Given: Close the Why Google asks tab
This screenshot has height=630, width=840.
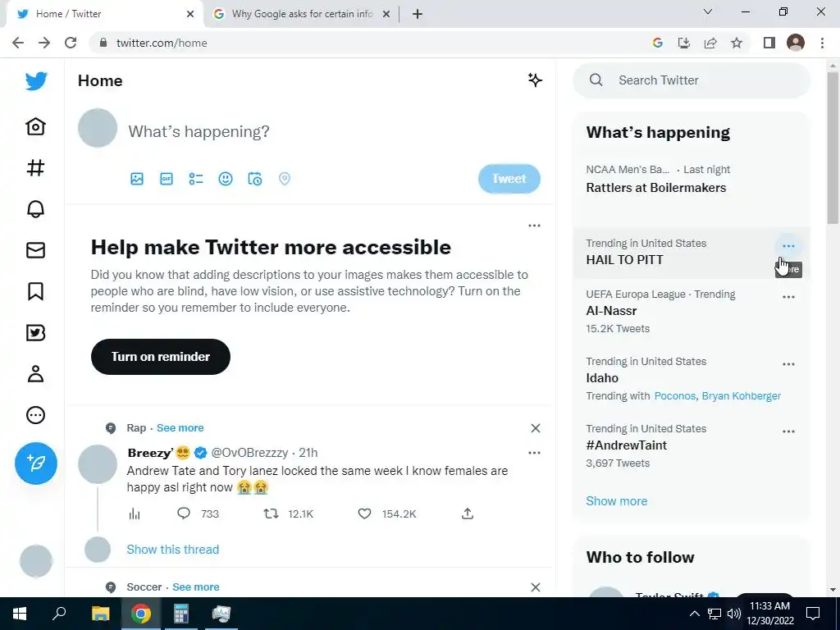Looking at the screenshot, I should 386,14.
